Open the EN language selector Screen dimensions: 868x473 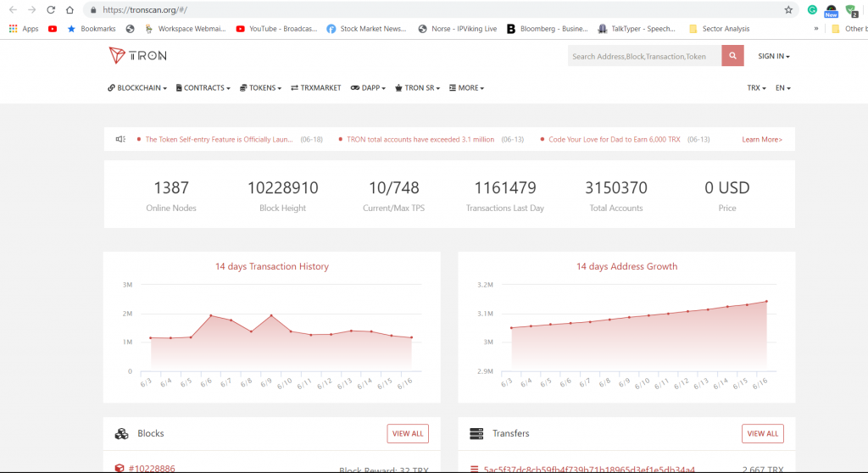782,88
